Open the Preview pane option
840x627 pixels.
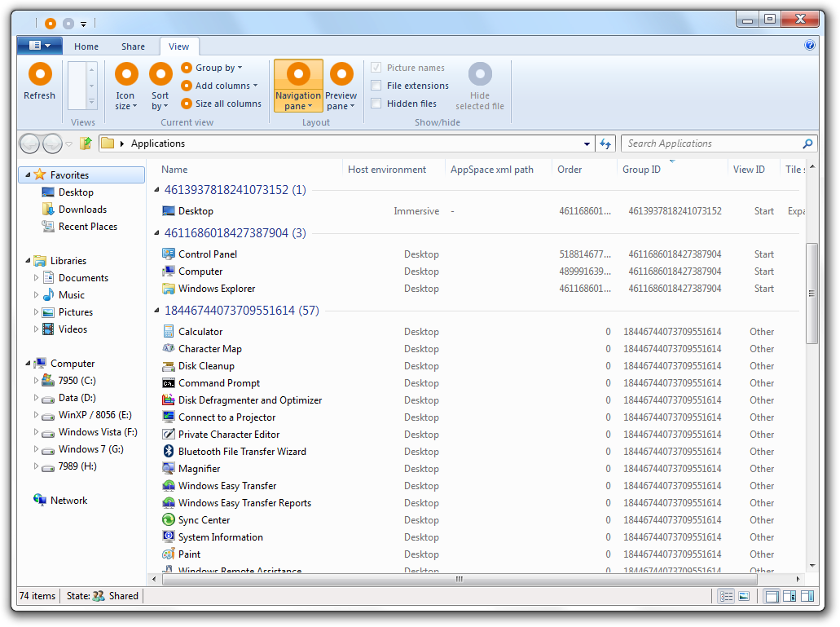(341, 86)
